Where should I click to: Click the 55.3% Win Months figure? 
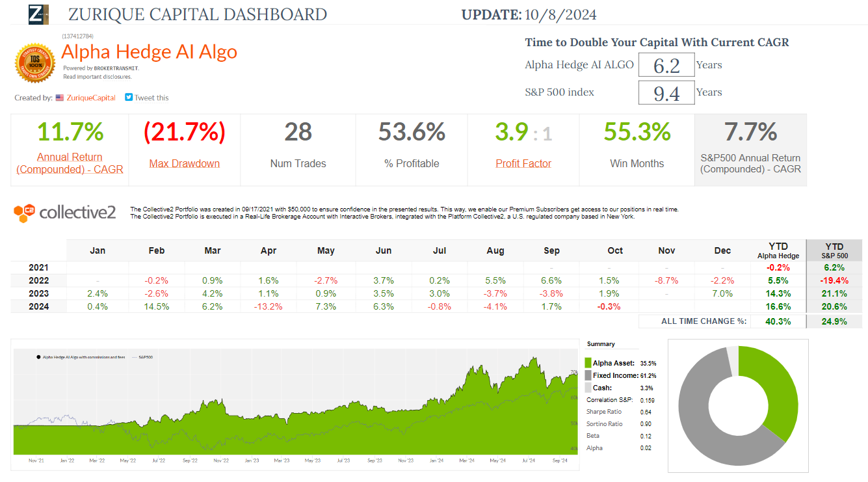[637, 132]
